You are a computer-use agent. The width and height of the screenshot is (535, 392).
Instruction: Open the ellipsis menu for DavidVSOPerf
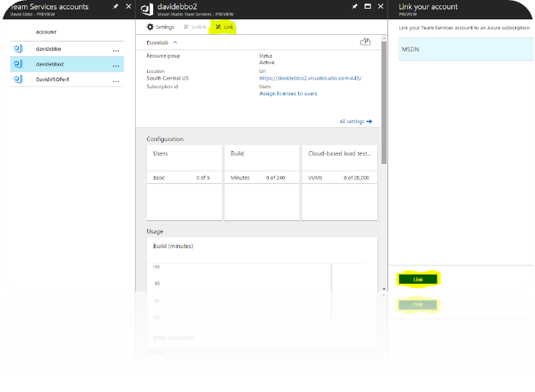click(x=116, y=81)
